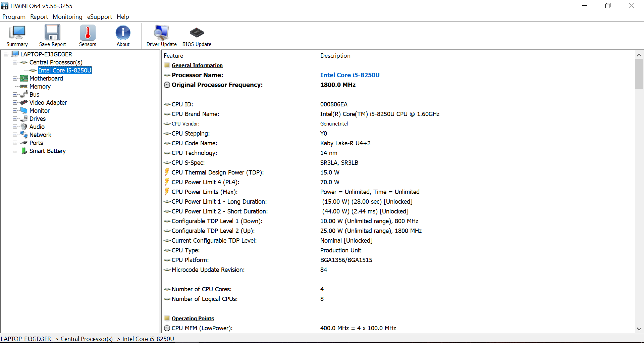The height and width of the screenshot is (343, 644).
Task: Open the Help menu
Action: click(123, 17)
